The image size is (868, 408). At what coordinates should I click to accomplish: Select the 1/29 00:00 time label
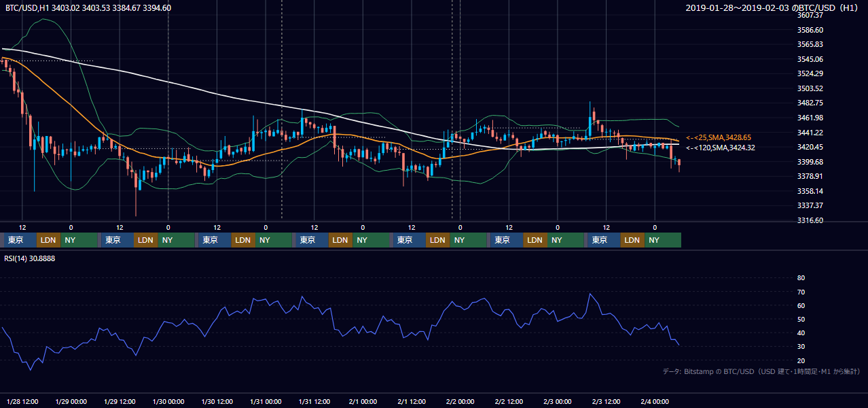71,401
